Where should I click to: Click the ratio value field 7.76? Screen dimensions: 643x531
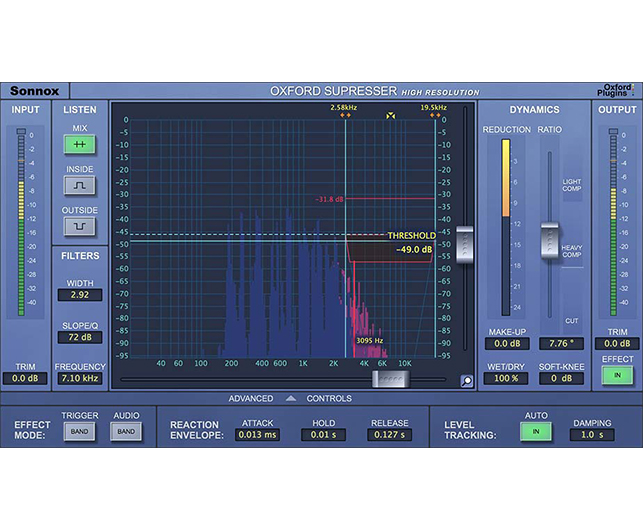tap(561, 344)
